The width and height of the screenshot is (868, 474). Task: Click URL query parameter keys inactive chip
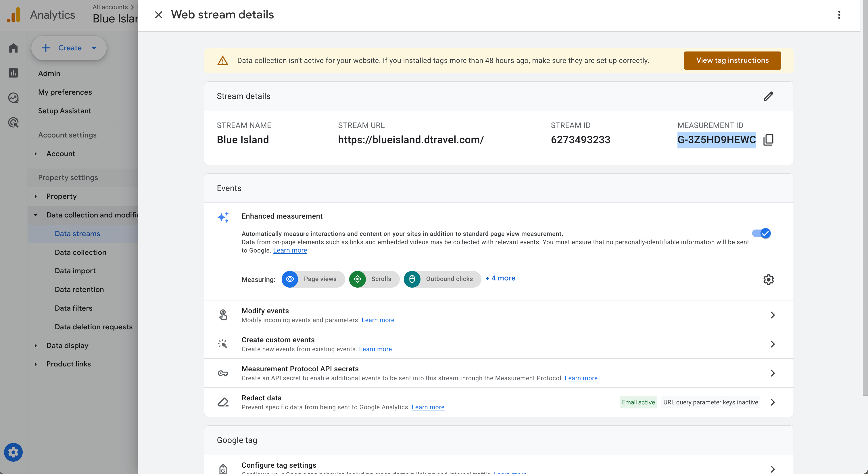point(710,402)
